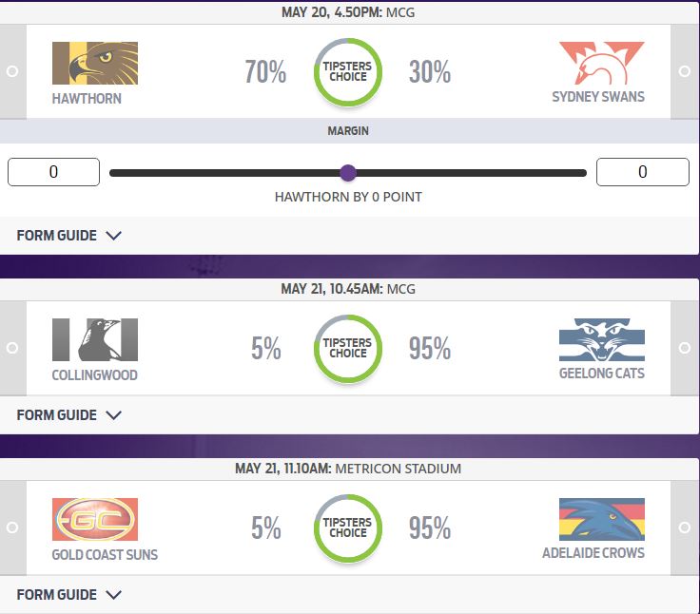The image size is (700, 614).
Task: Click the Geelong Cats team logo
Action: pos(602,339)
